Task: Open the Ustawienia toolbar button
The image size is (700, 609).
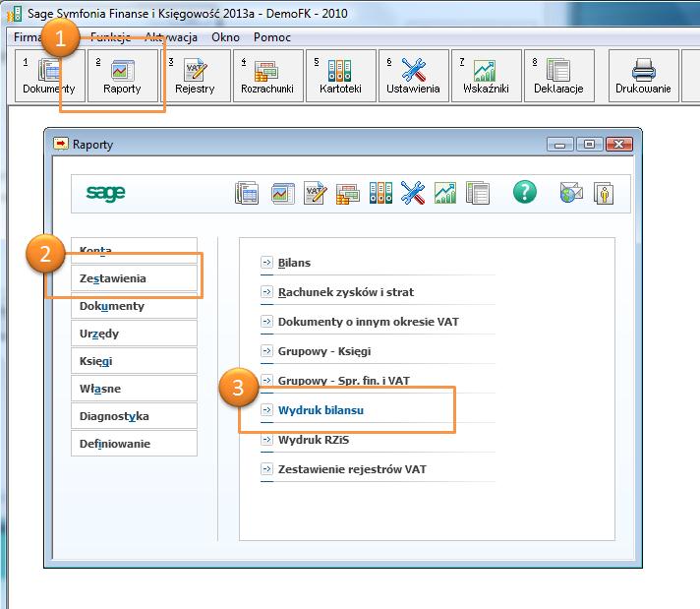Action: tap(413, 76)
